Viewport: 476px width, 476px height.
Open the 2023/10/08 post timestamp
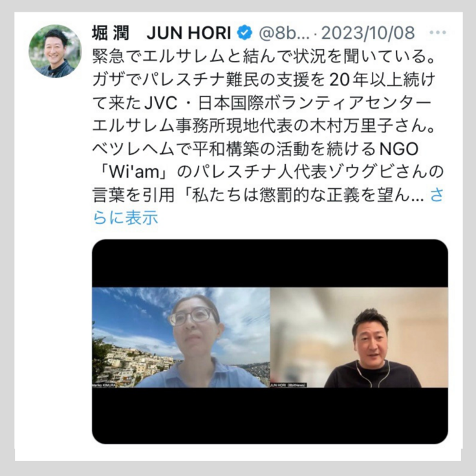[368, 33]
